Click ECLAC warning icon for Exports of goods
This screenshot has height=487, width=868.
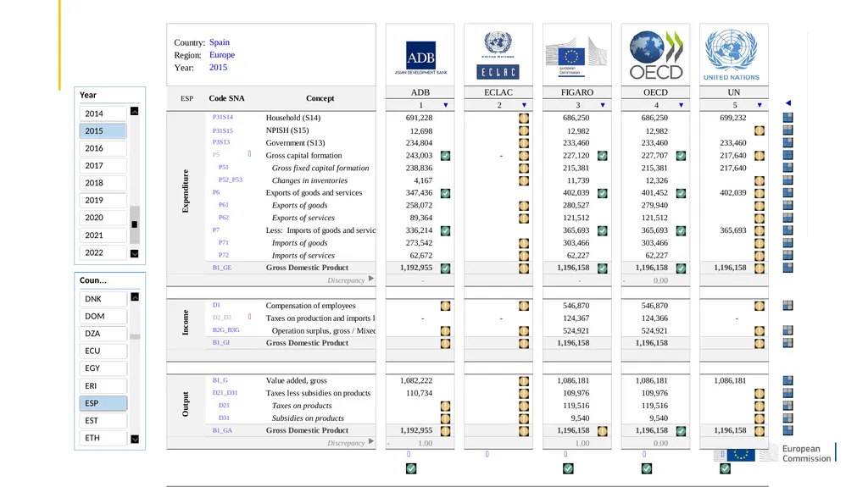coord(524,205)
